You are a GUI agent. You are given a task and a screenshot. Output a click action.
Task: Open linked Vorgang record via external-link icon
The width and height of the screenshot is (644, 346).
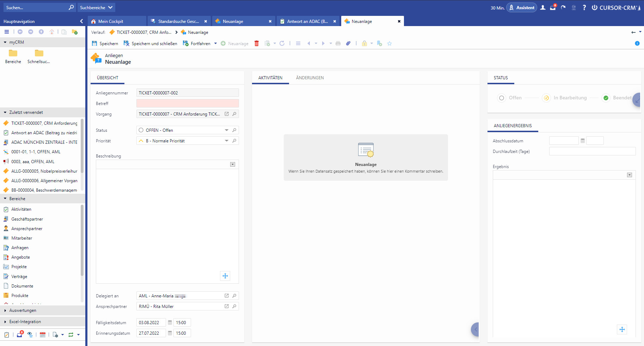pos(227,114)
